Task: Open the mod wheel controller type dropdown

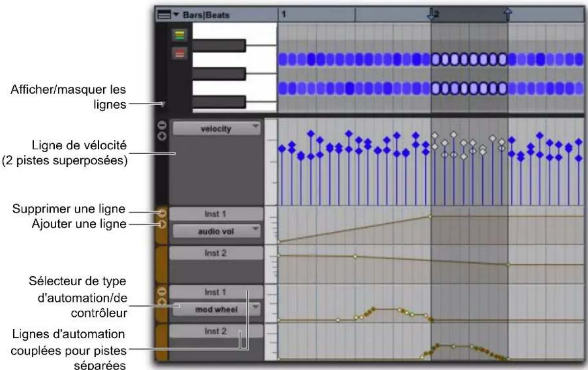Action: [x=217, y=309]
